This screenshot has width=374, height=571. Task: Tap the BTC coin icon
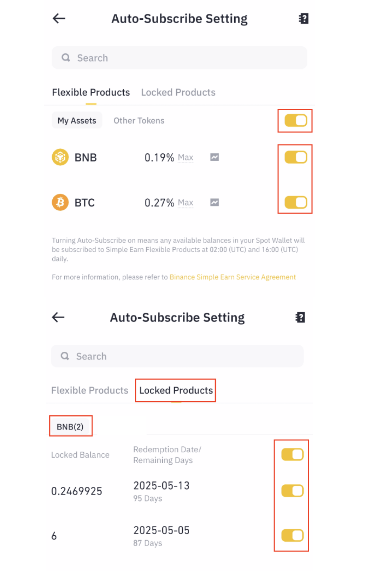tap(60, 202)
